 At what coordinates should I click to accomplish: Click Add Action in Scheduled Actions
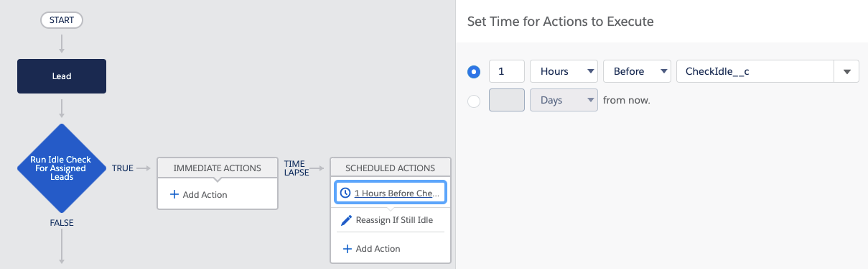(372, 248)
